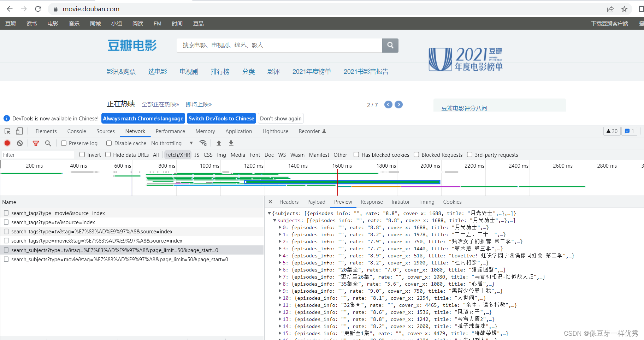Tick the Invert filter checkbox
The height and width of the screenshot is (340, 644).
click(x=82, y=155)
